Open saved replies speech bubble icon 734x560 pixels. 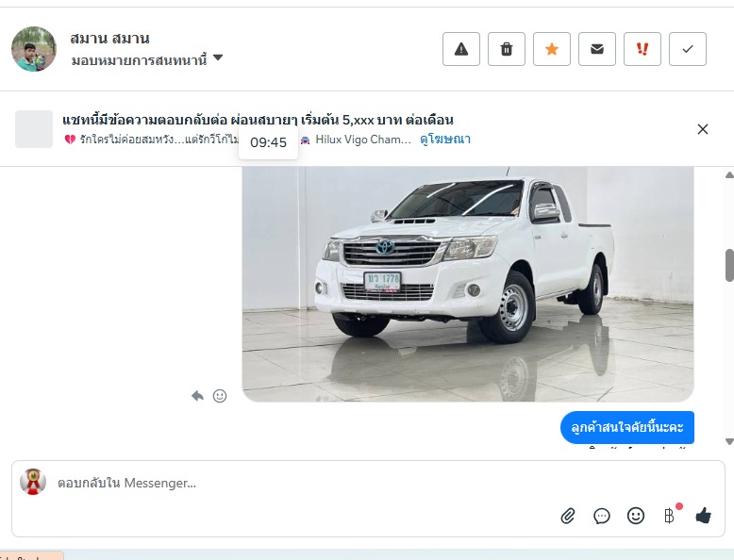[x=602, y=516]
